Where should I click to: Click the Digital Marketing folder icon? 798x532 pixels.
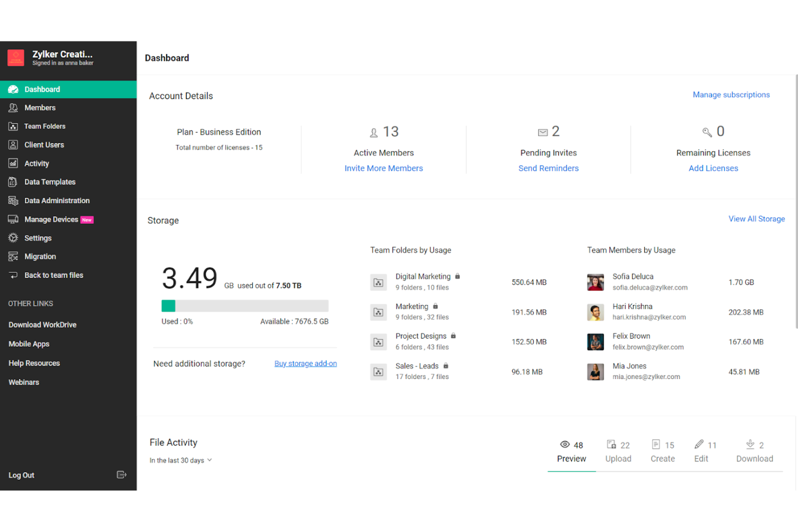379,282
